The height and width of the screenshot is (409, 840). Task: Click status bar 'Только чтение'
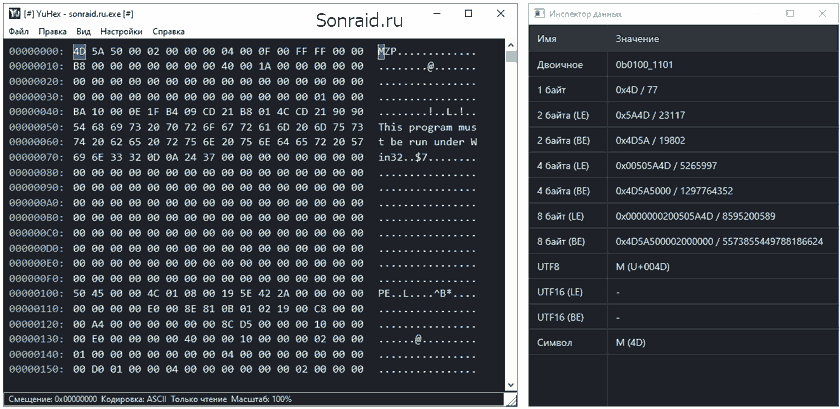click(199, 399)
